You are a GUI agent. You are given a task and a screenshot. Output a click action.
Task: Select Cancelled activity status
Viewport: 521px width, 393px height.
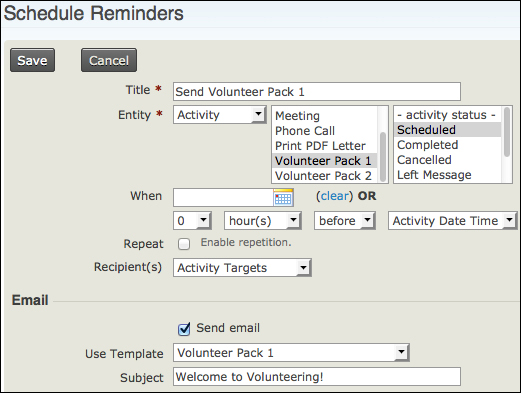[x=424, y=160]
